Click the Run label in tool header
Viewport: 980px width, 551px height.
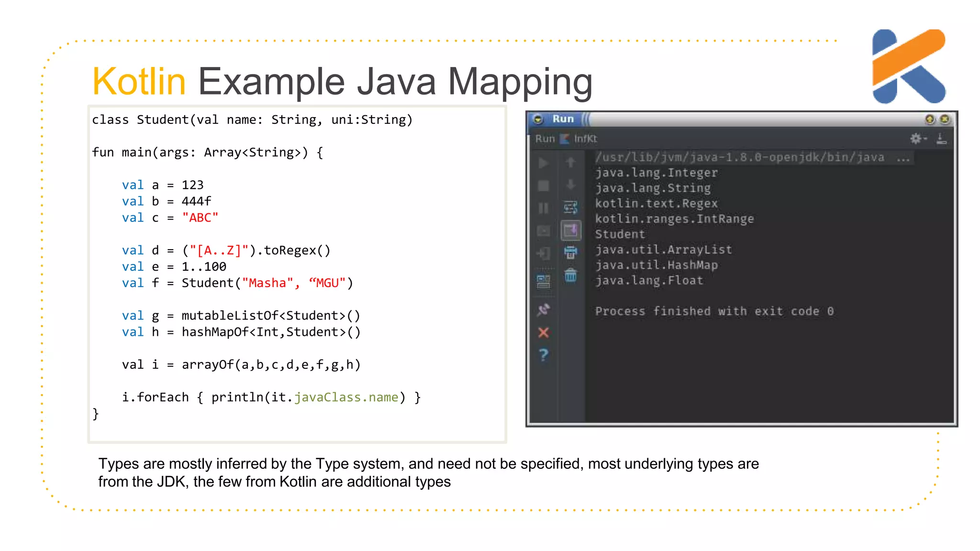tap(545, 139)
